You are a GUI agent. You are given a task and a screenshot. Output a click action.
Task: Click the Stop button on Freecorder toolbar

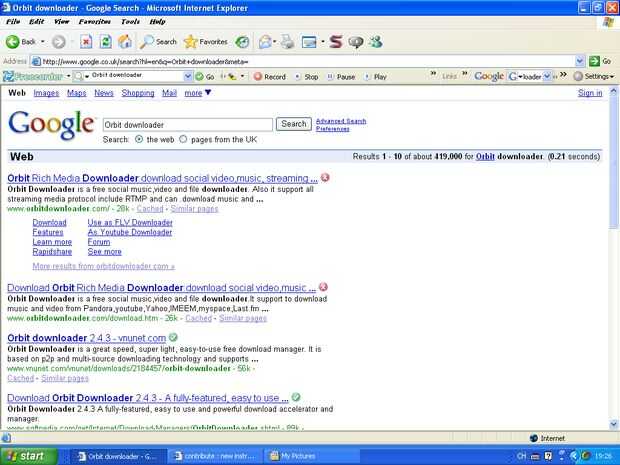[307, 77]
